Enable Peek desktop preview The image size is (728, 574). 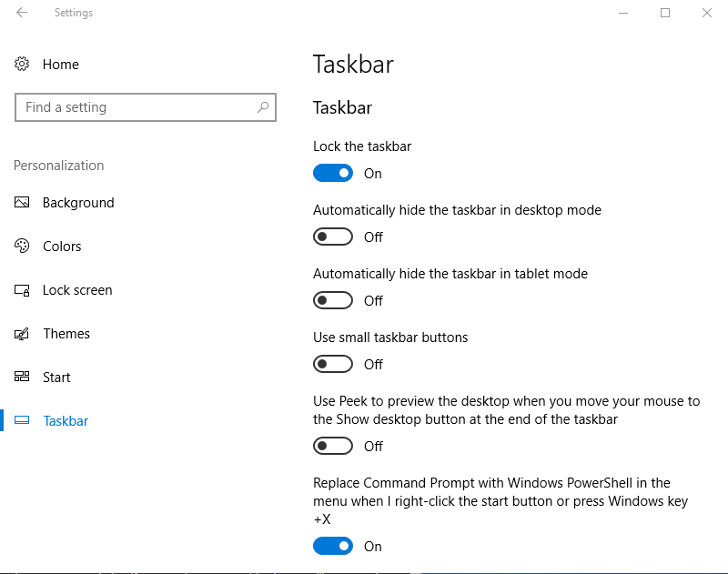[333, 446]
